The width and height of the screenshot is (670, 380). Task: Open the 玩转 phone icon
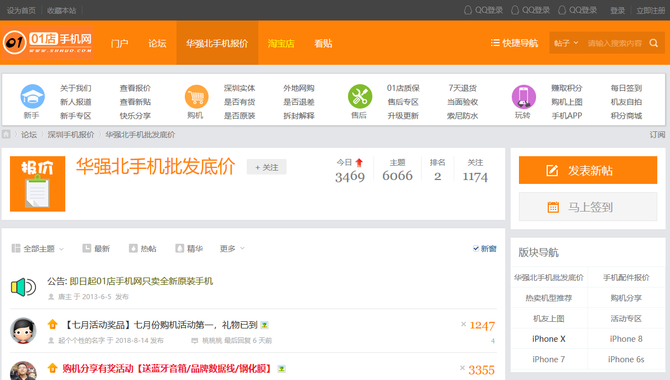523,97
